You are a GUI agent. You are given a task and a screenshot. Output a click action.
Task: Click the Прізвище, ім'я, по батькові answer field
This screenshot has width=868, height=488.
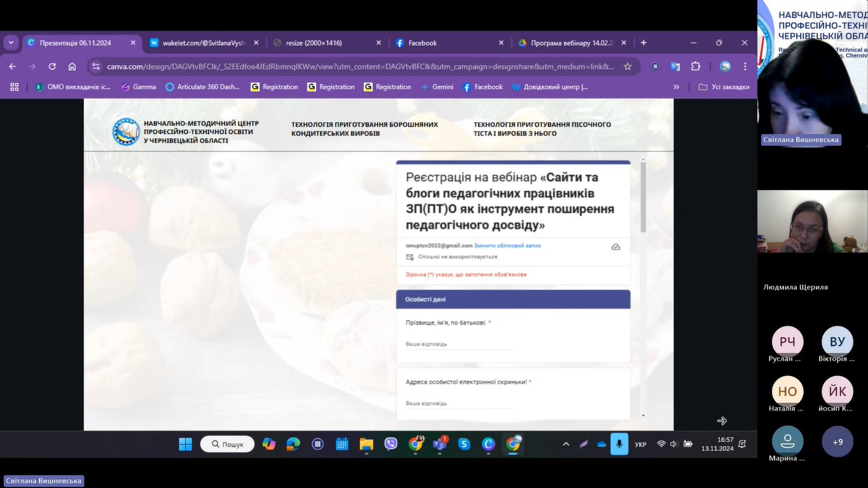tap(458, 344)
